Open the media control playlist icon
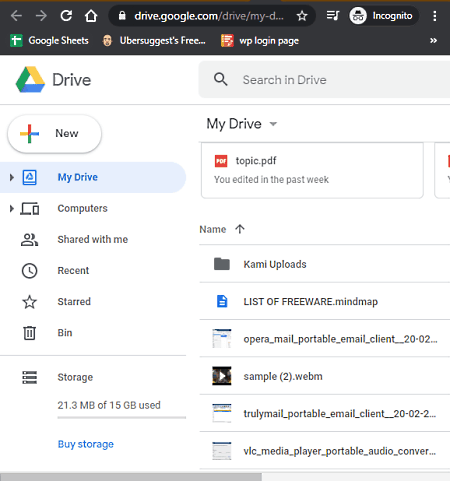Screen dimensions: 450x481 pos(332,15)
